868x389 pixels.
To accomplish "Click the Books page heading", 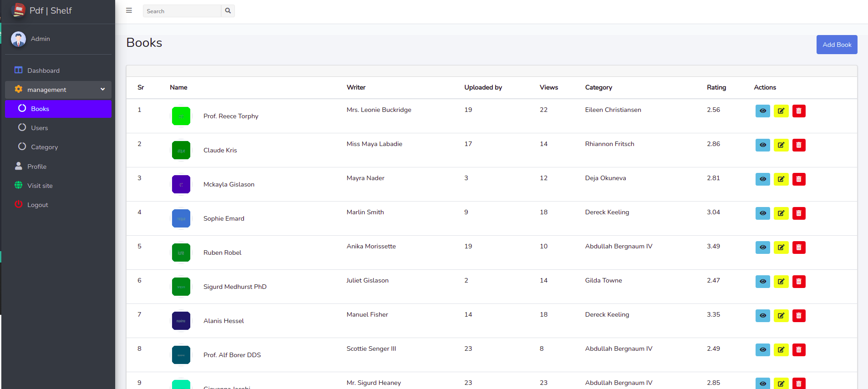I will coord(144,43).
